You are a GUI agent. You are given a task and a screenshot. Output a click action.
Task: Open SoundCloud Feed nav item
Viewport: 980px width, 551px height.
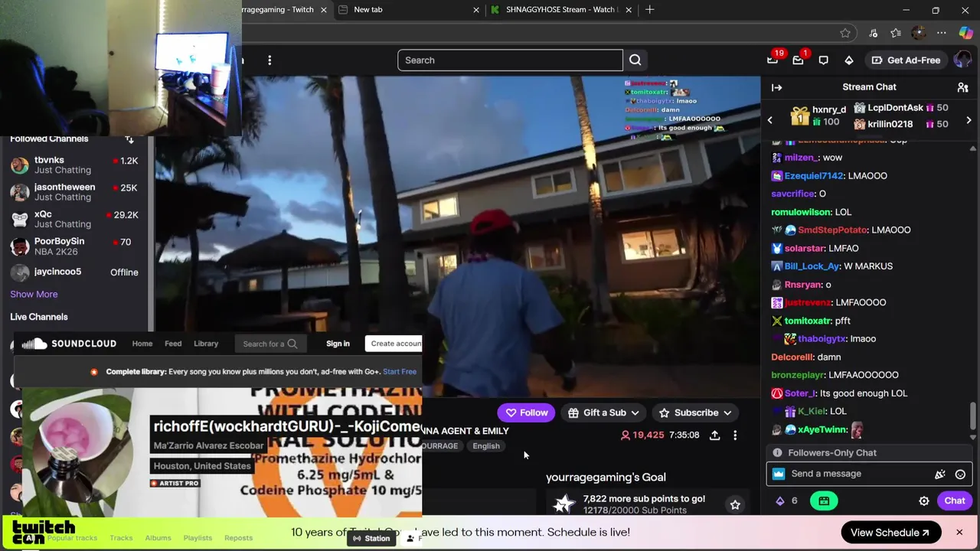[173, 344]
